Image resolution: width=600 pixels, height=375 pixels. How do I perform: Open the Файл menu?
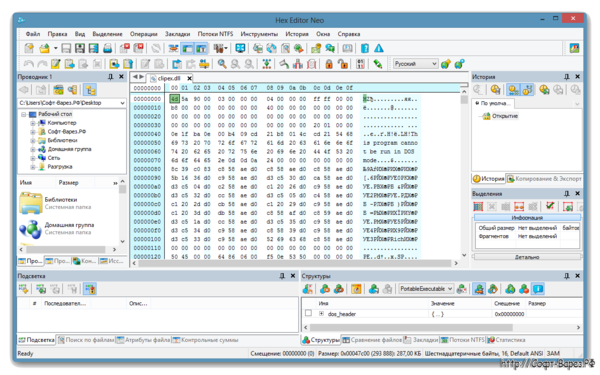(33, 34)
